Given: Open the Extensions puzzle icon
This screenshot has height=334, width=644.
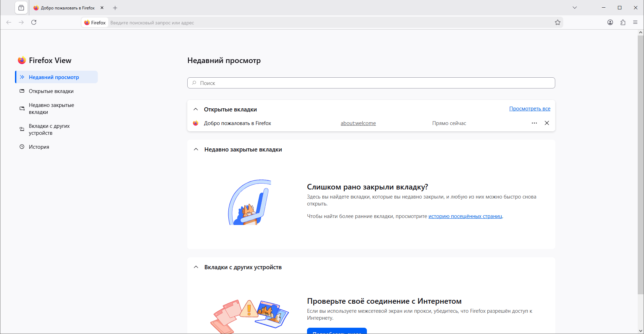Looking at the screenshot, I should (623, 23).
